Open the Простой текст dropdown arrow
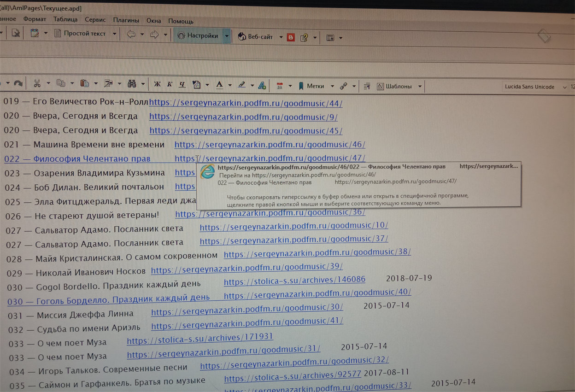Screen dimensions: 575x392 pyautogui.click(x=114, y=34)
